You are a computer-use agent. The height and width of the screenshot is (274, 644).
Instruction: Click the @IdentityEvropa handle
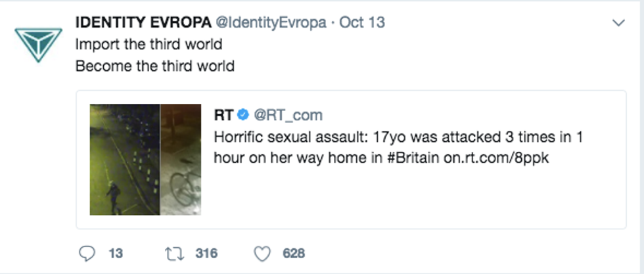pyautogui.click(x=269, y=22)
